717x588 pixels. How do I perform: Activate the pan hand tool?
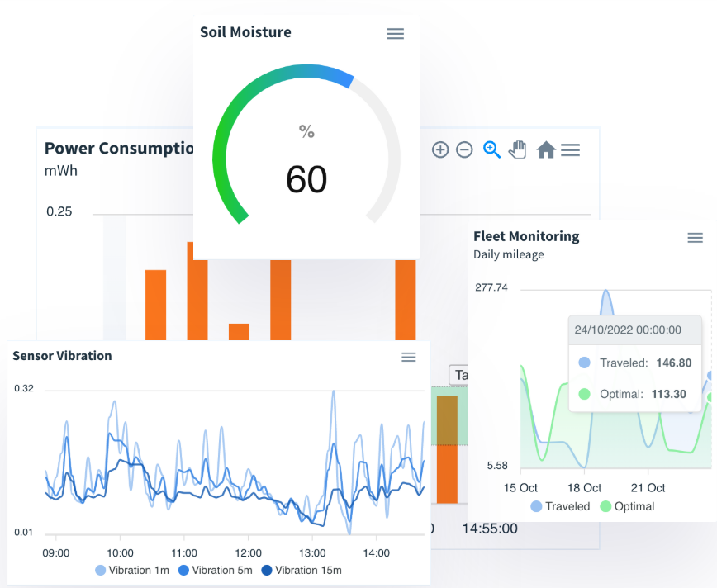518,149
